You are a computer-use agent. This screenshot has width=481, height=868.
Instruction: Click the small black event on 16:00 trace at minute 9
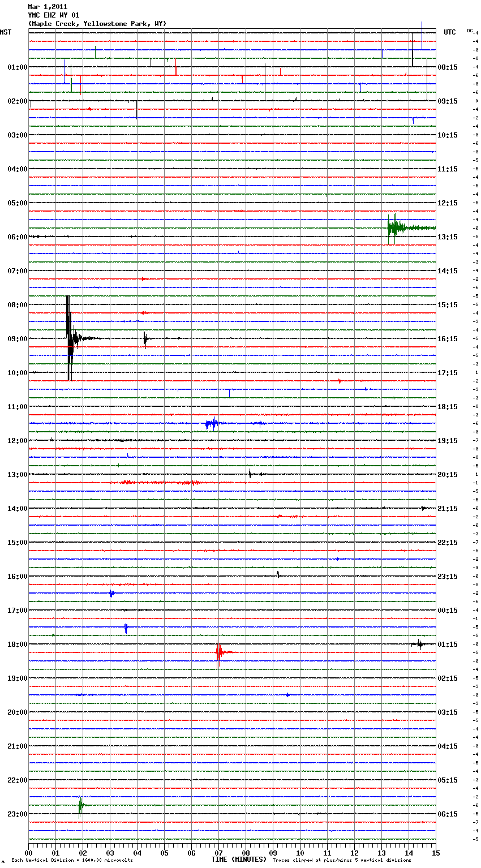coord(278,575)
